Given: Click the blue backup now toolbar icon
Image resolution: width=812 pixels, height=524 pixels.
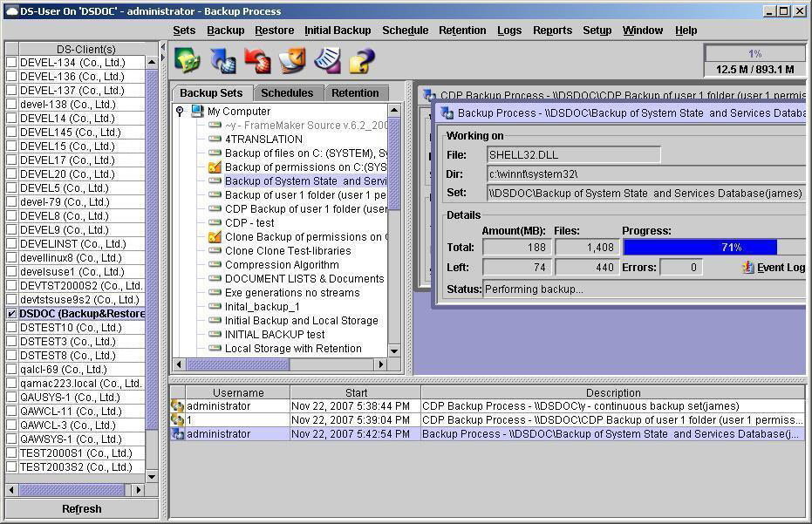Looking at the screenshot, I should pyautogui.click(x=223, y=60).
